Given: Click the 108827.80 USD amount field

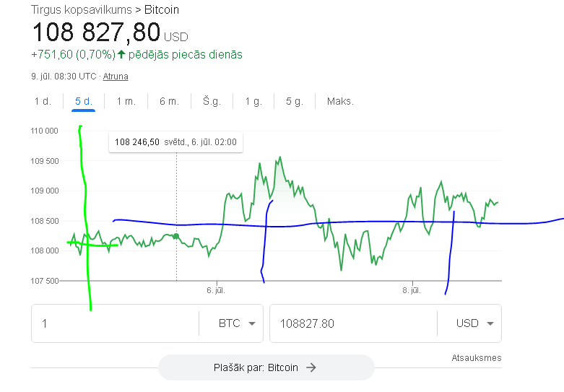Looking at the screenshot, I should point(353,323).
